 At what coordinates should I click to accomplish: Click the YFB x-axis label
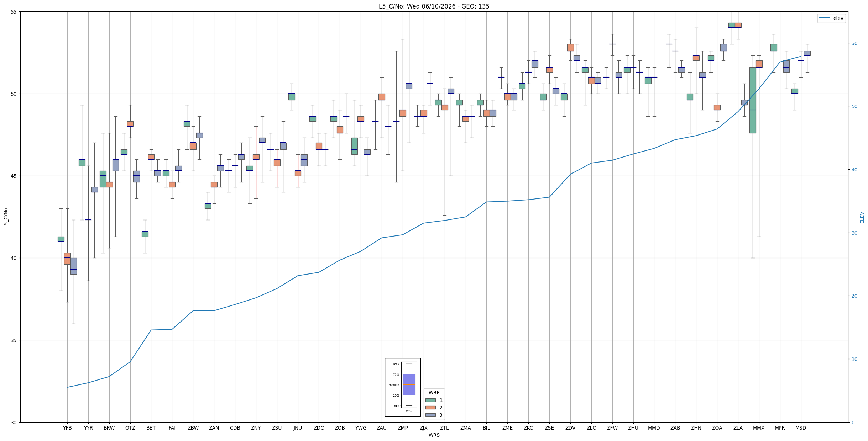tap(67, 428)
